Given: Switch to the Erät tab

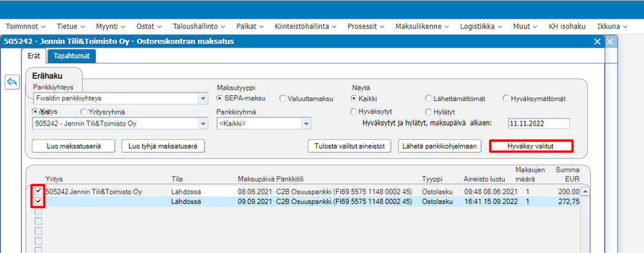Looking at the screenshot, I should click(x=34, y=56).
